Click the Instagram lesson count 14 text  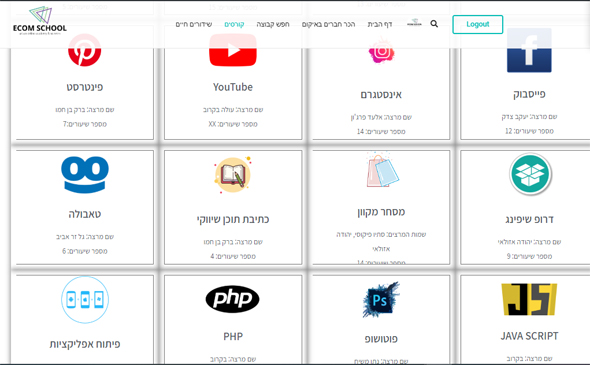coord(381,131)
